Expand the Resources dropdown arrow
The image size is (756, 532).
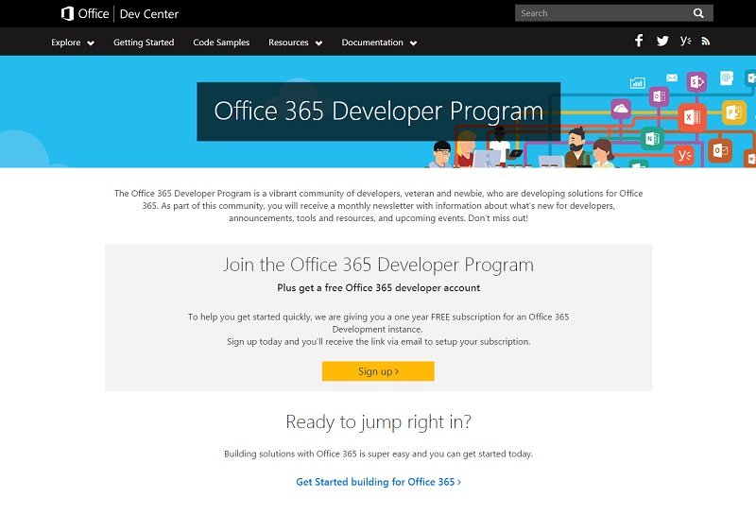pyautogui.click(x=318, y=43)
